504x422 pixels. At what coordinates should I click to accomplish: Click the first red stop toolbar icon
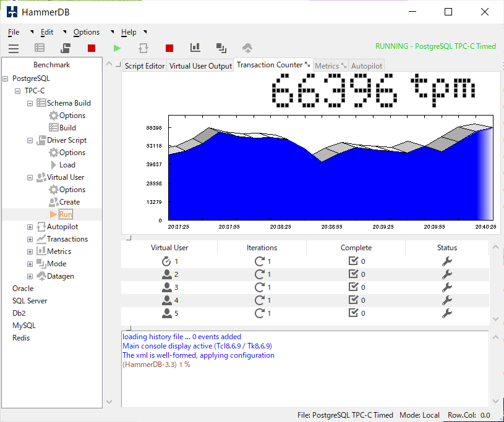click(x=92, y=48)
